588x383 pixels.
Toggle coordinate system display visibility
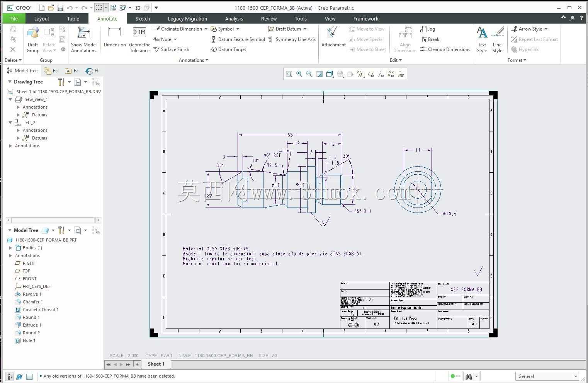401,74
